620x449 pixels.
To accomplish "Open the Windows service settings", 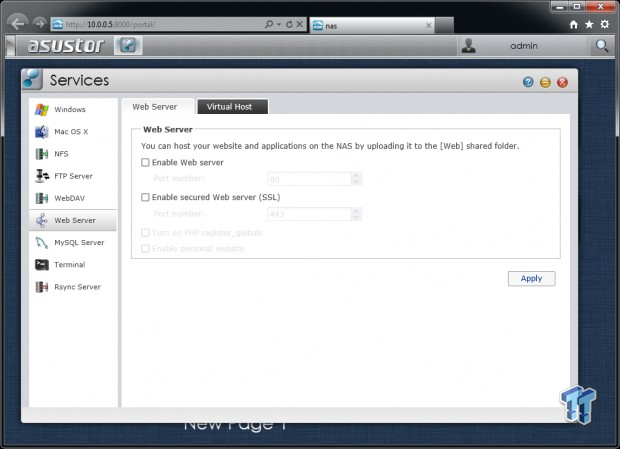I will point(73,109).
